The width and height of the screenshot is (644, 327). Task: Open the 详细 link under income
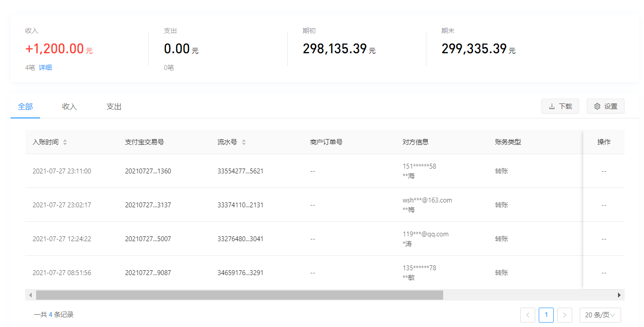[x=45, y=68]
